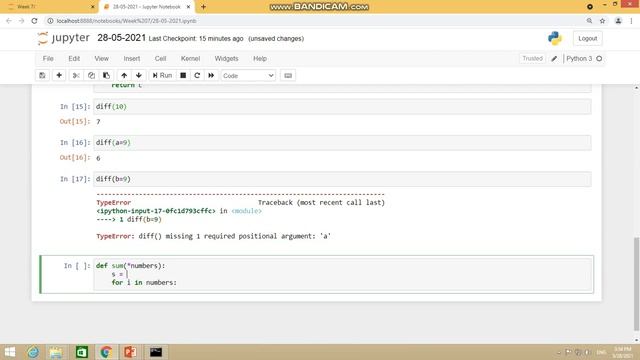Screen dimensions: 640x360
Task: Interrupt the kernel with stop icon
Action: tap(183, 76)
